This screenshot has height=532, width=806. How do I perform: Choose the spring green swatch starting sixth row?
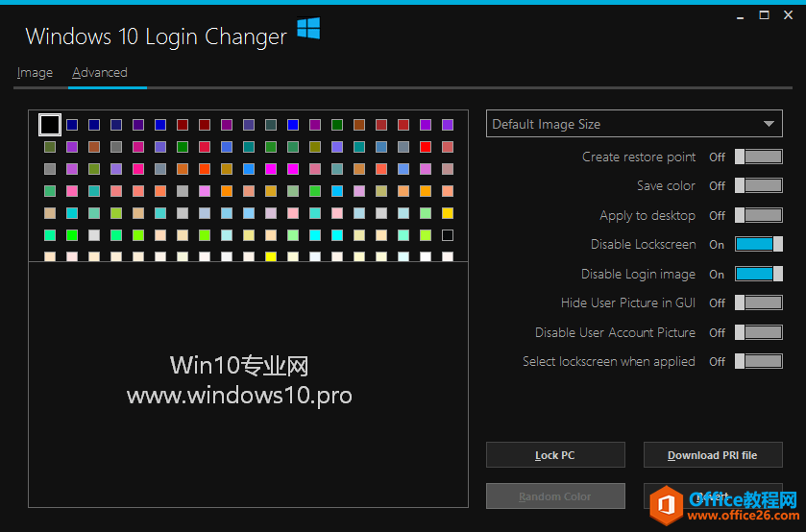click(x=50, y=235)
